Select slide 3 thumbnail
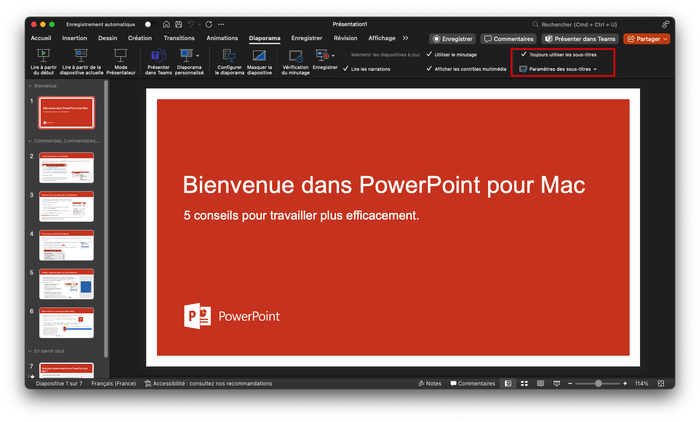700x422 pixels. tap(66, 206)
